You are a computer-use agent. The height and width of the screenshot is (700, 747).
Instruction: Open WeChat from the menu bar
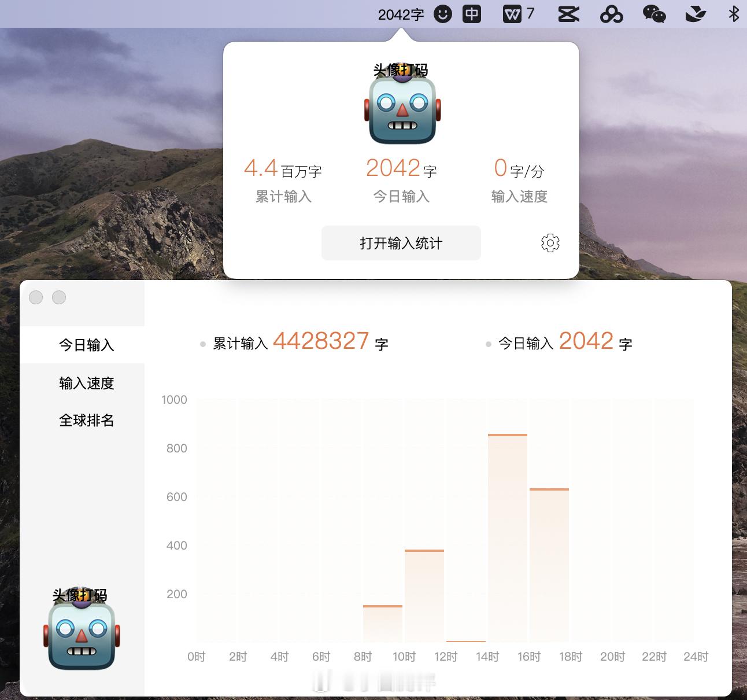[654, 14]
